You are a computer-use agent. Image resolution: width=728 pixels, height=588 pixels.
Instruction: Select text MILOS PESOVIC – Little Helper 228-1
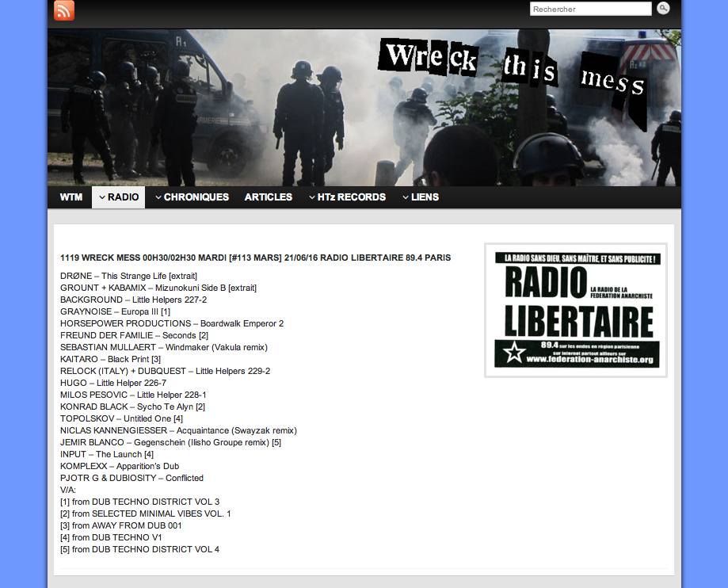(x=133, y=395)
